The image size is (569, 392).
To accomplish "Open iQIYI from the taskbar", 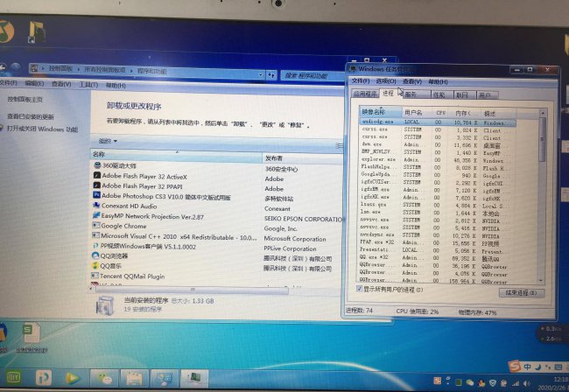I will [13, 378].
